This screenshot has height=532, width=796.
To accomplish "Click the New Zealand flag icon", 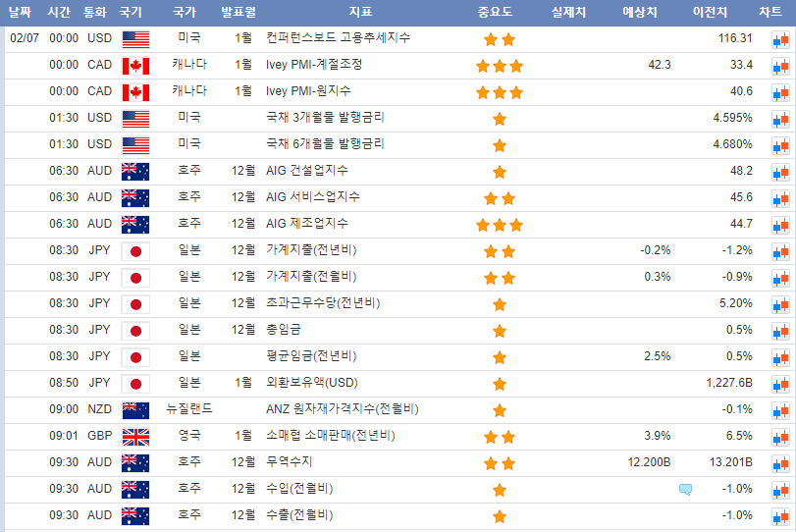I will coord(135,409).
